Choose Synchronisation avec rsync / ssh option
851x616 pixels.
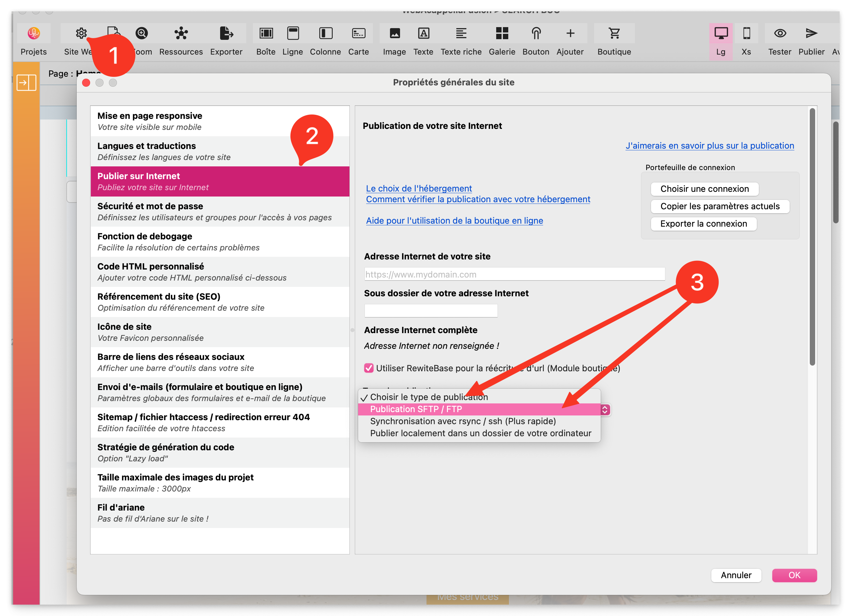click(463, 421)
